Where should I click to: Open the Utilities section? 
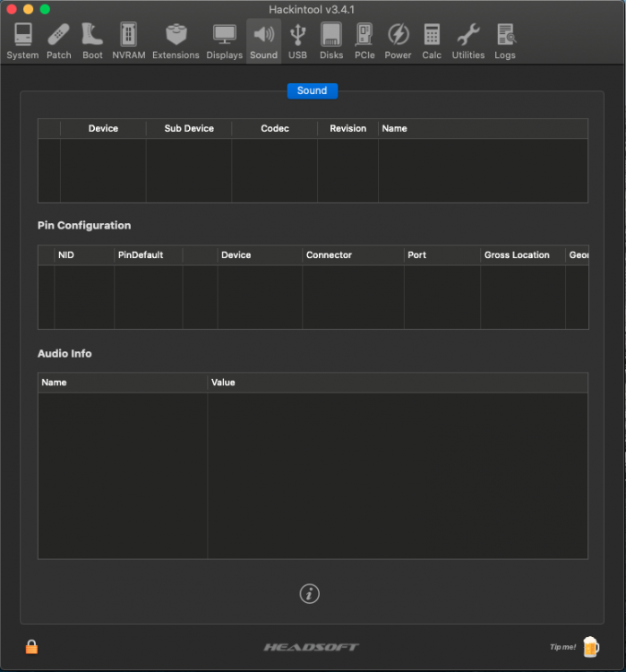(467, 41)
